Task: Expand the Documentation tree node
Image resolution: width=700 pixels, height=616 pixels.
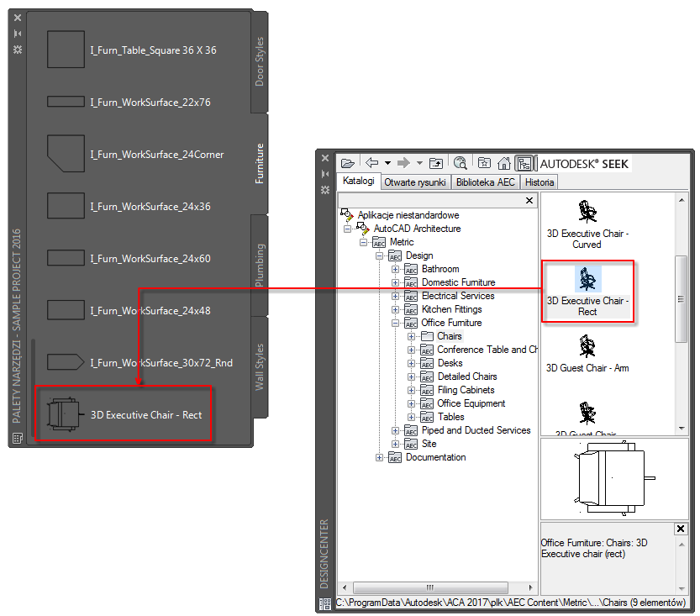Action: pos(379,457)
